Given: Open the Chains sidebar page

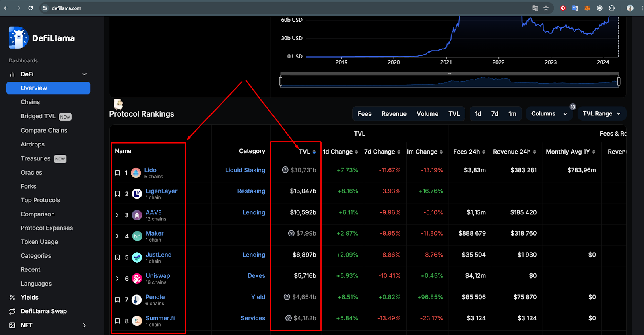Looking at the screenshot, I should tap(30, 102).
